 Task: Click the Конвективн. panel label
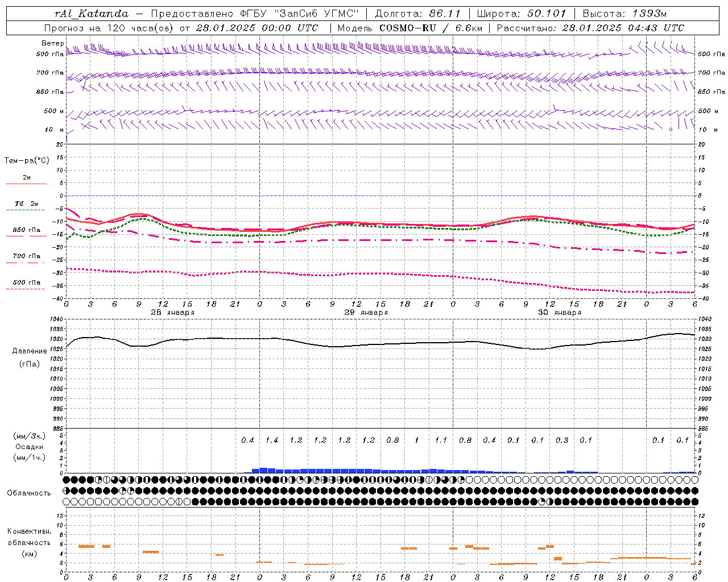[29, 531]
